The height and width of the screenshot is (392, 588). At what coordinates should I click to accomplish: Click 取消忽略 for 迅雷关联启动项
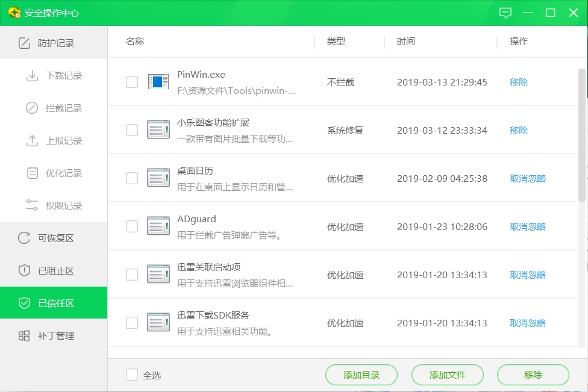click(x=528, y=275)
